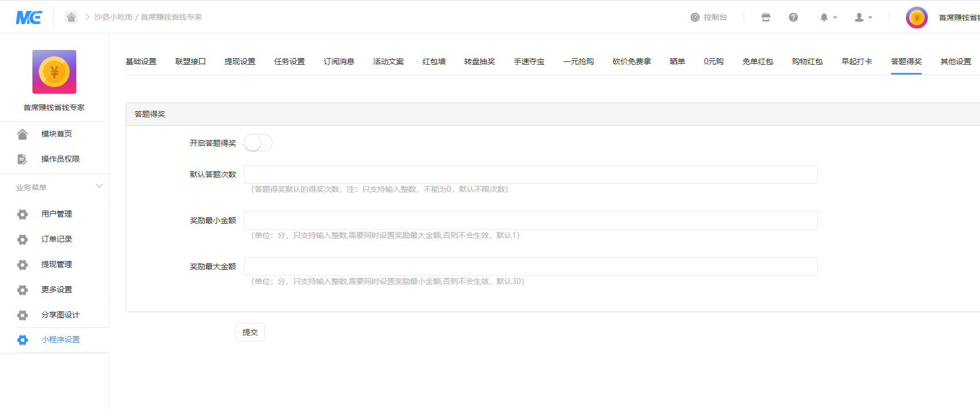980x409 pixels.
Task: Click the 奖励最大金额 input field
Action: 530,266
